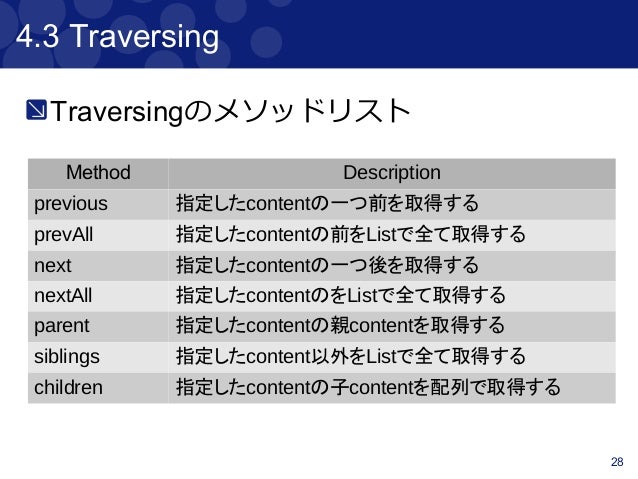
Task: Click the description of the siblings row
Action: click(x=351, y=357)
